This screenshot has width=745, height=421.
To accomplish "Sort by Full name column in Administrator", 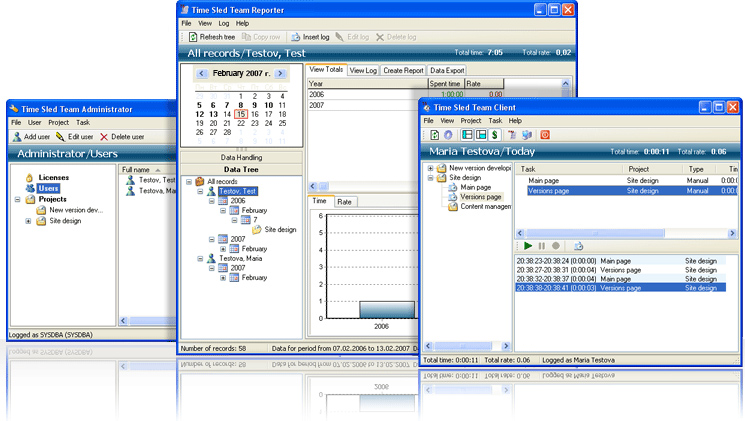I will pyautogui.click(x=147, y=170).
